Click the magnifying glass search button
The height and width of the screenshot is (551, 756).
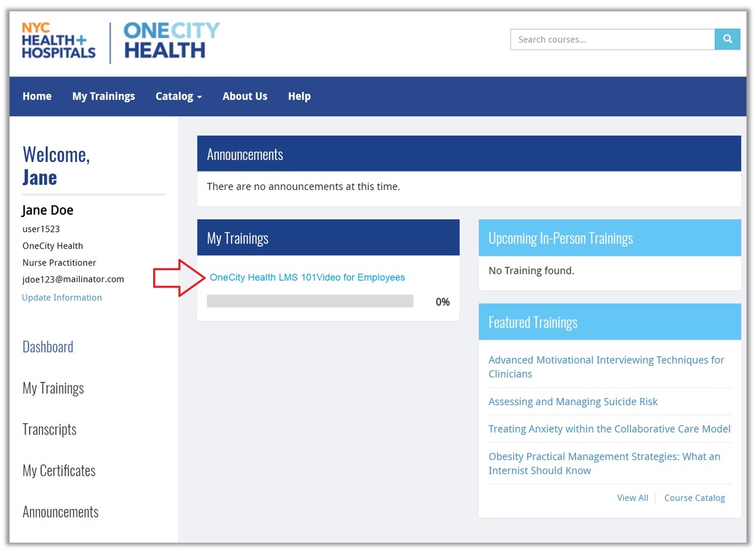727,39
